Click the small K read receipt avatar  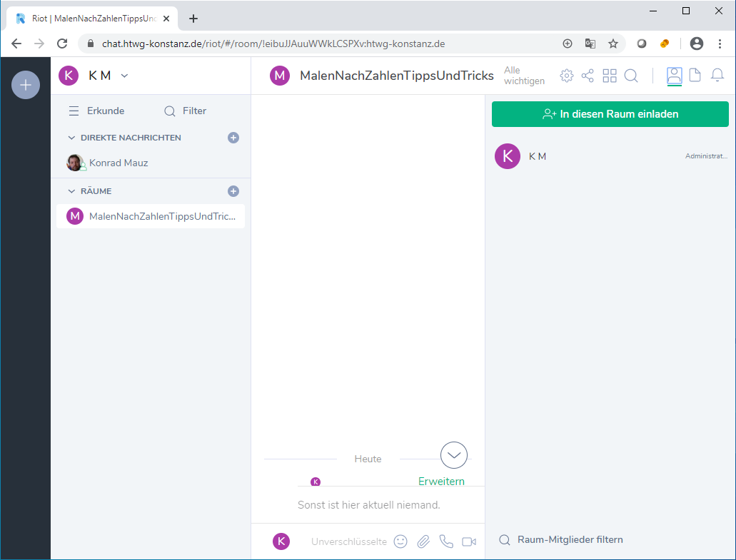pyautogui.click(x=316, y=482)
